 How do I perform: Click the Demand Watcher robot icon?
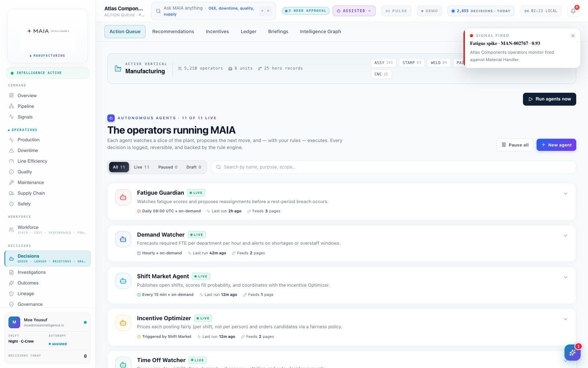pos(123,239)
